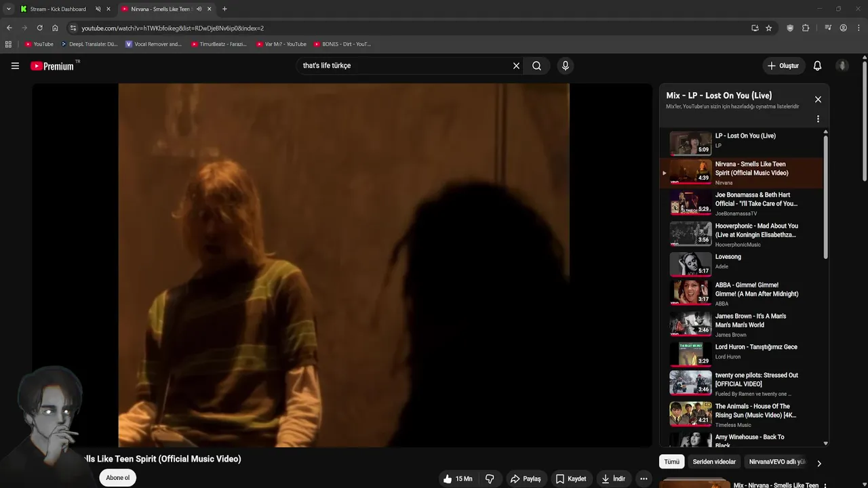This screenshot has width=868, height=488.
Task: Select NirvanaVEVO adlı filter chip
Action: pyautogui.click(x=776, y=462)
